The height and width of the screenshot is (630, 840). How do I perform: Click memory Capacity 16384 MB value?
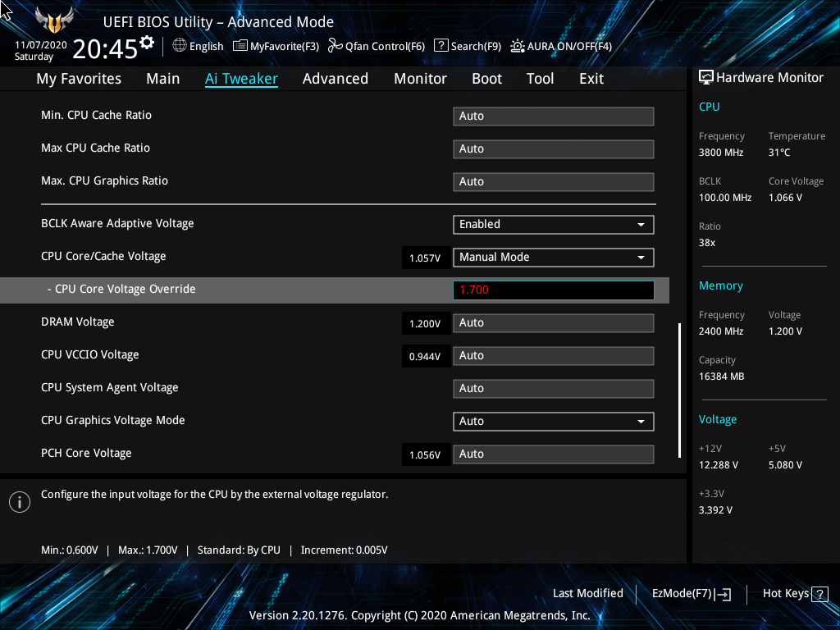click(x=722, y=377)
